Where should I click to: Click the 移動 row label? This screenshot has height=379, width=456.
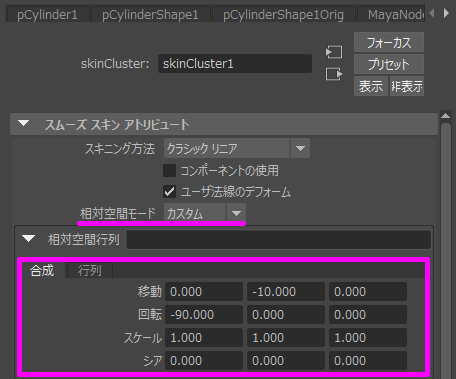tap(150, 292)
